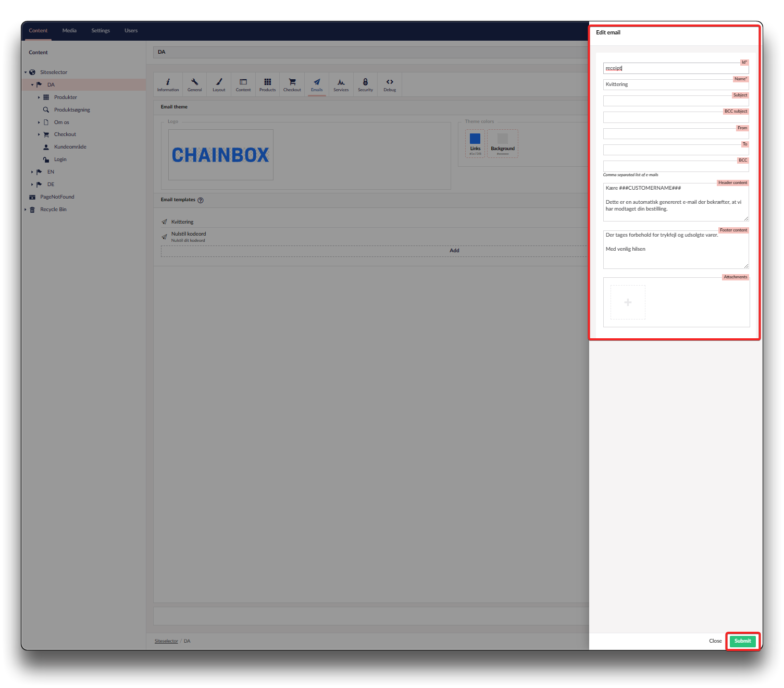
Task: Click the DA node name field
Action: coord(371,52)
